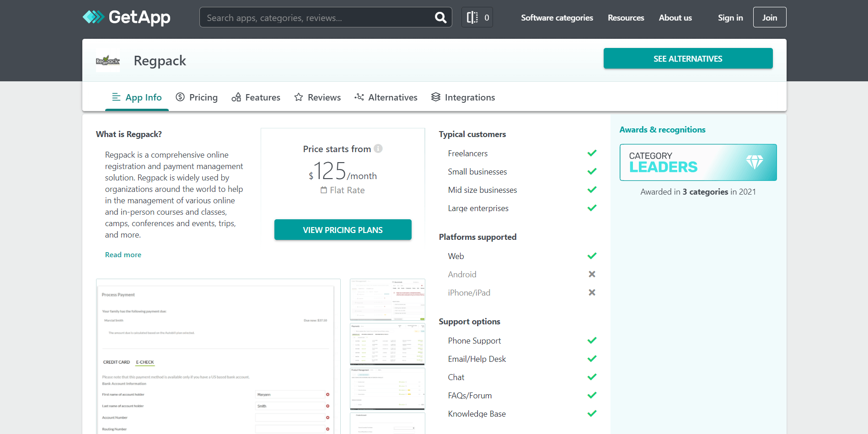
Task: Click the search magnifier icon
Action: (440, 17)
